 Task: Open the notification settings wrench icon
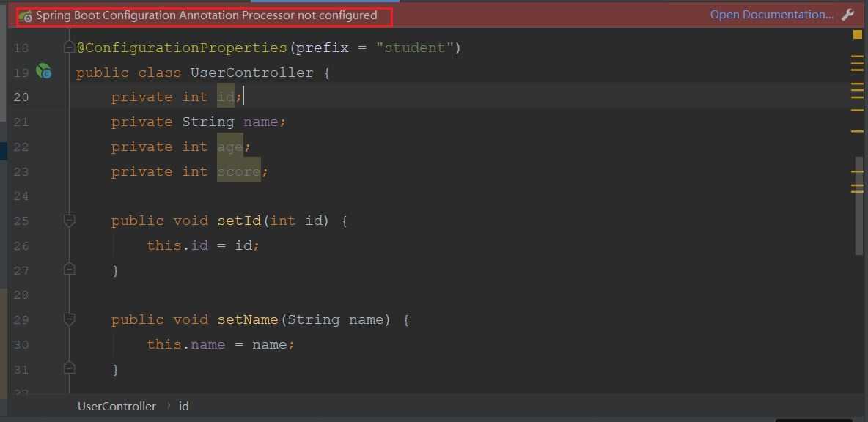pos(847,15)
